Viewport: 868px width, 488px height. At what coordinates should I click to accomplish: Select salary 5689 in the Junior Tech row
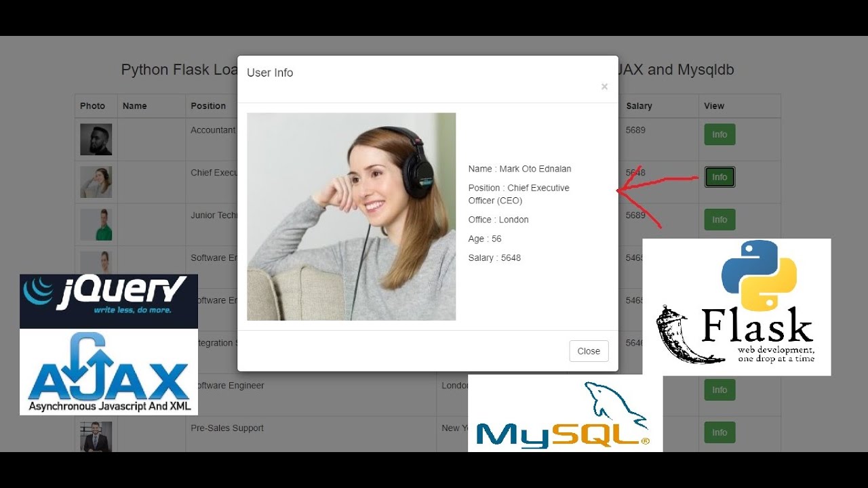coord(635,215)
